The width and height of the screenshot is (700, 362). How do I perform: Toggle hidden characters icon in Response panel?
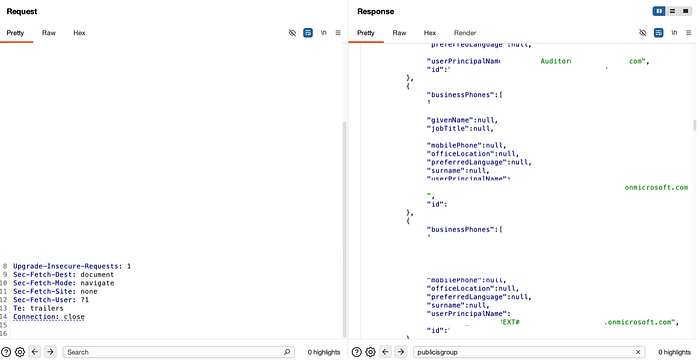[643, 33]
